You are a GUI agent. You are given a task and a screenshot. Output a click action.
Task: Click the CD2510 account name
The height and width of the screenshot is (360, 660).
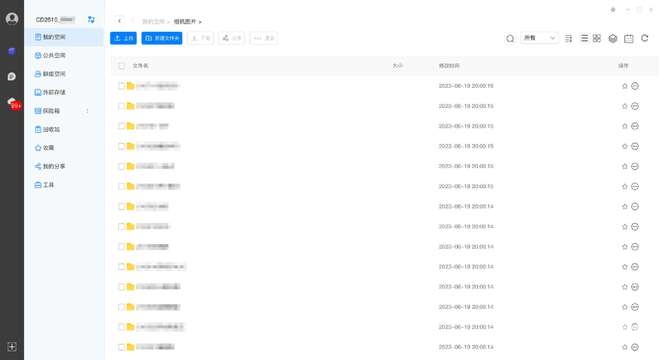[55, 20]
